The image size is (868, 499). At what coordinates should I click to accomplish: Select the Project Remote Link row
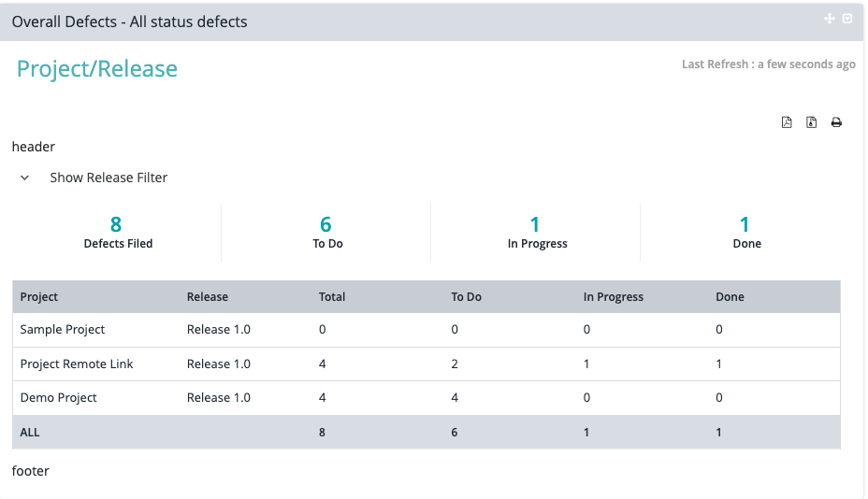tap(77, 364)
